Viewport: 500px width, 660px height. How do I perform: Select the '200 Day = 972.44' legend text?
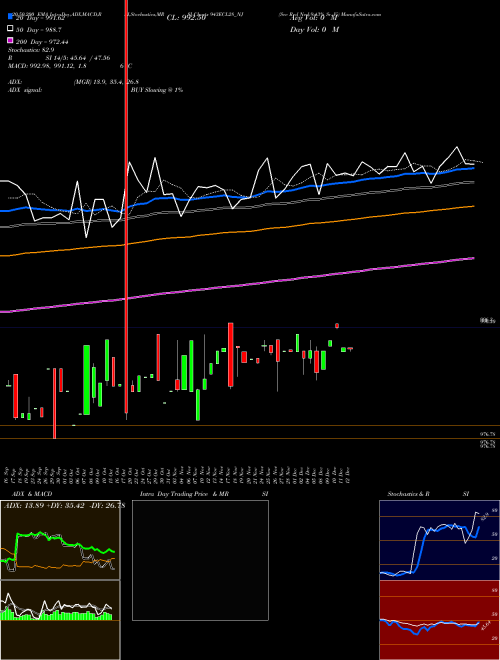tap(42, 42)
